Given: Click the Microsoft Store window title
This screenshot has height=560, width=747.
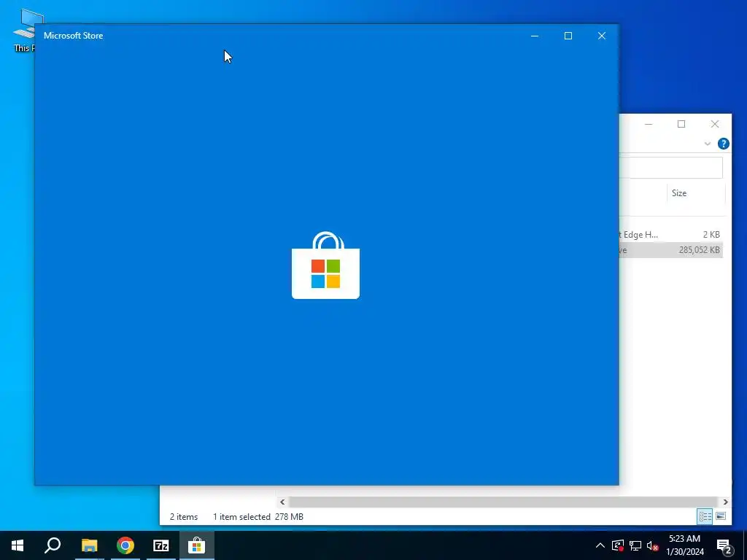Looking at the screenshot, I should tap(74, 36).
